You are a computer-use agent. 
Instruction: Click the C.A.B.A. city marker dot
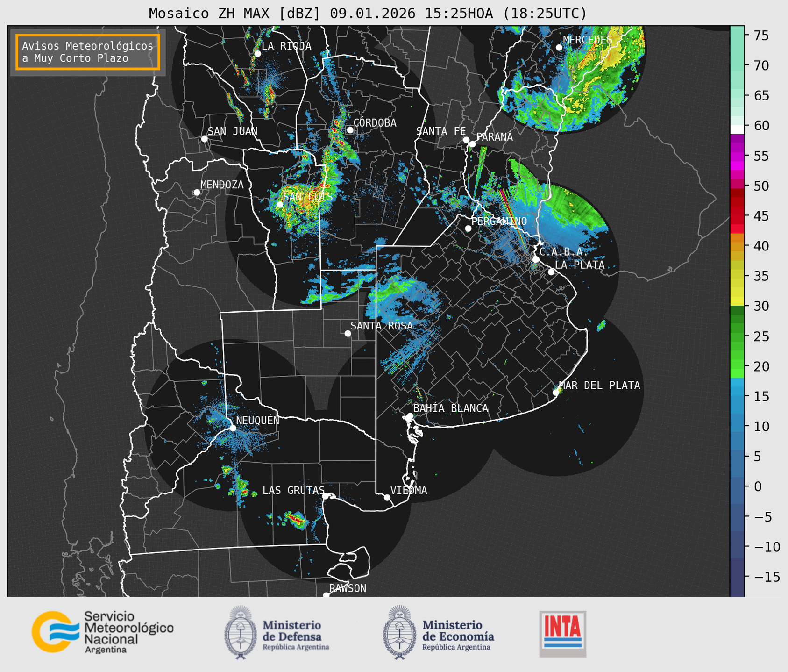tap(536, 259)
